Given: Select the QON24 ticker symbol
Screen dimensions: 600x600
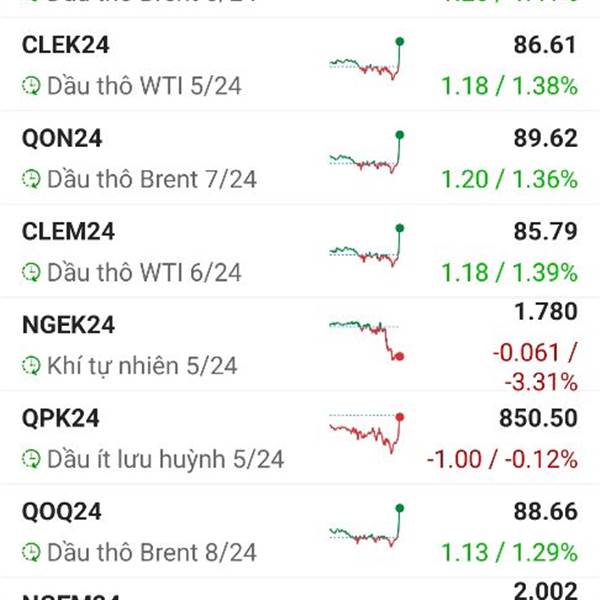Looking at the screenshot, I should (x=62, y=138).
